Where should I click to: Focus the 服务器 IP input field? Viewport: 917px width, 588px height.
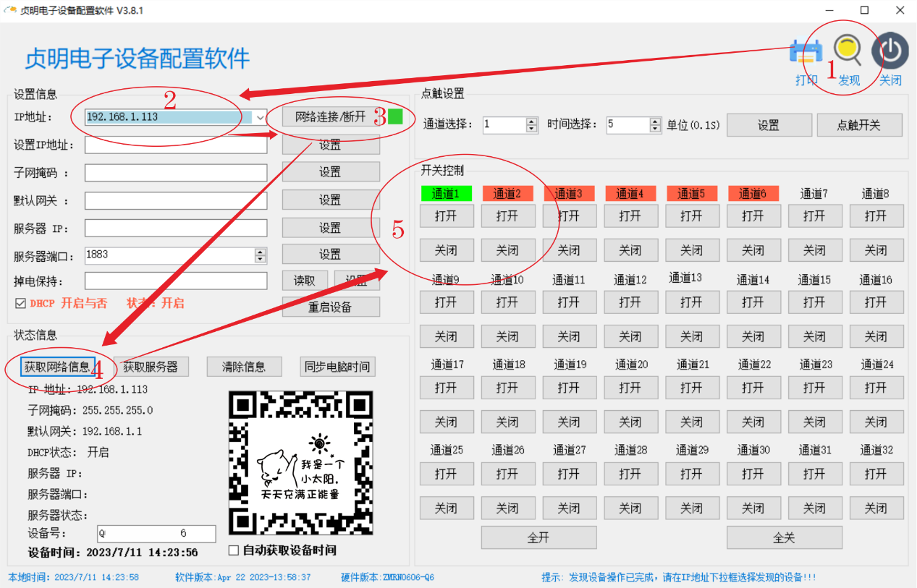pos(176,228)
